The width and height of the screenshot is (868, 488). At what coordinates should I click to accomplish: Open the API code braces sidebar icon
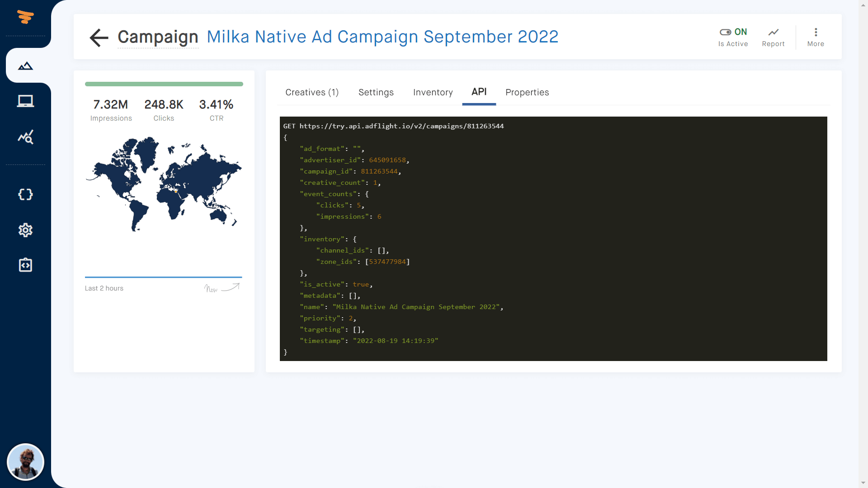[26, 195]
